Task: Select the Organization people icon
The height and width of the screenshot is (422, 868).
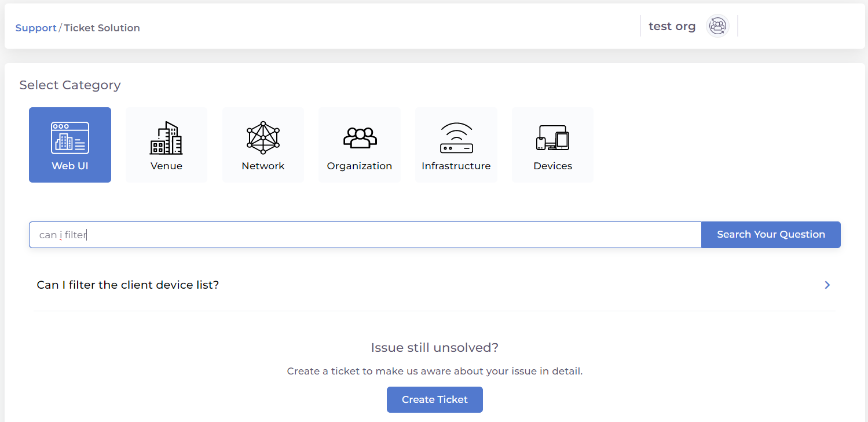Action: [x=360, y=138]
